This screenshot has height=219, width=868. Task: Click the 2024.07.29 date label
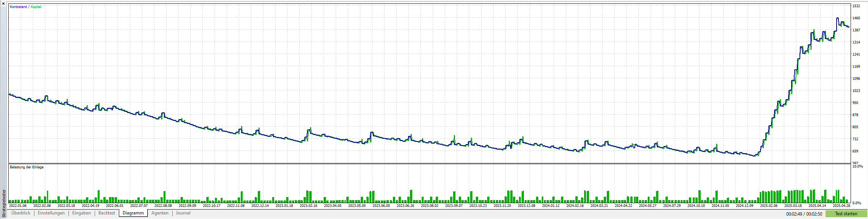click(x=672, y=206)
